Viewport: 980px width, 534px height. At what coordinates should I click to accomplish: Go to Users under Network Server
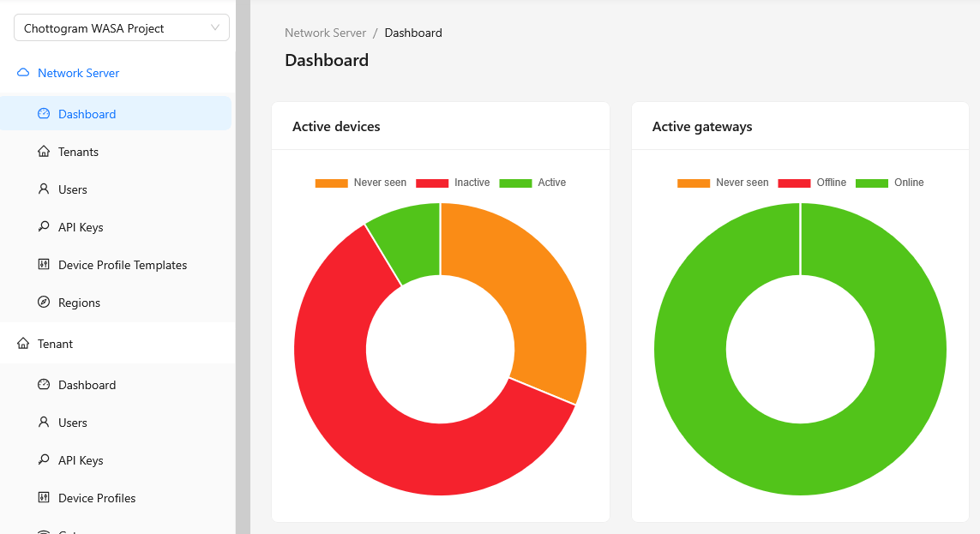pyautogui.click(x=116, y=189)
